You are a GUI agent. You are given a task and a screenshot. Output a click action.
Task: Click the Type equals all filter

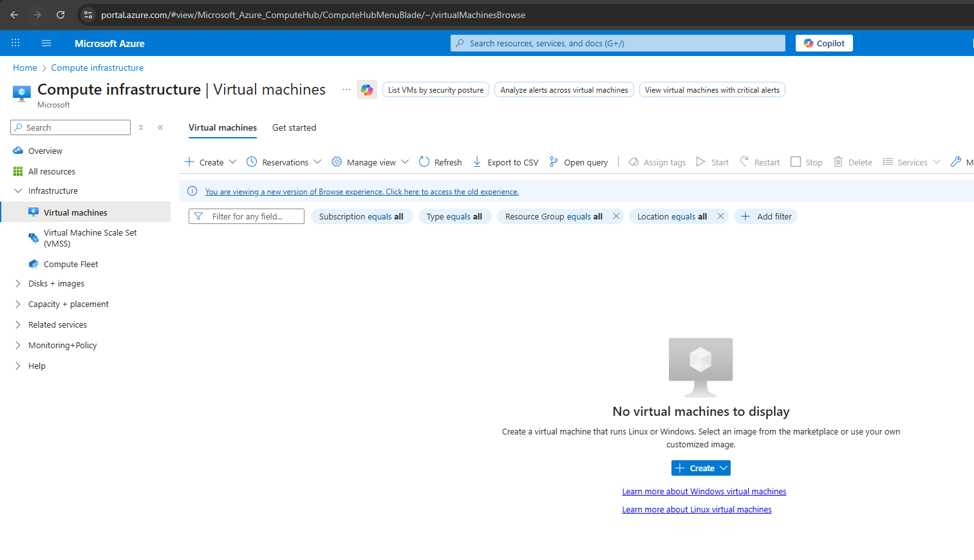click(x=454, y=216)
